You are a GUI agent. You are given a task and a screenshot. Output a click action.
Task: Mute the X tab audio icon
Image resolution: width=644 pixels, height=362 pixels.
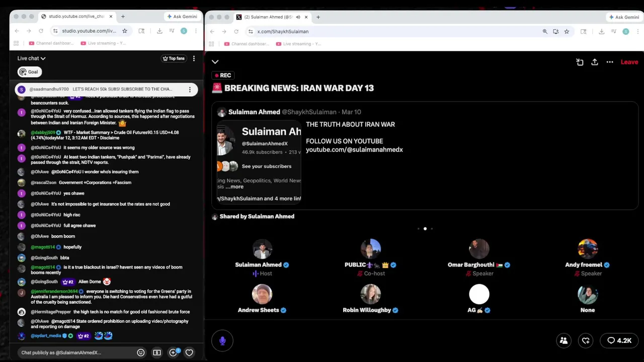[x=298, y=17]
